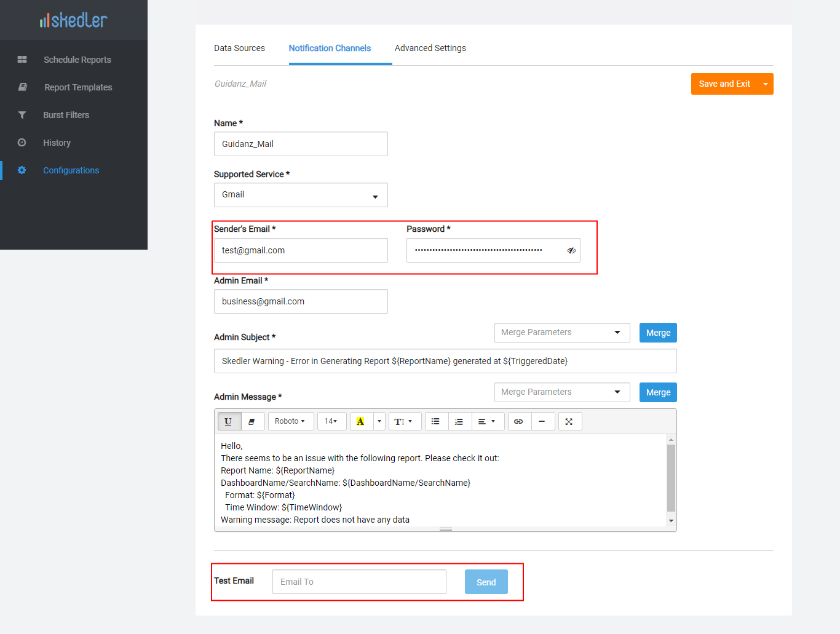Image resolution: width=840 pixels, height=634 pixels.
Task: Click the 'Report Name: ${ReportName}' line
Action: coord(278,470)
